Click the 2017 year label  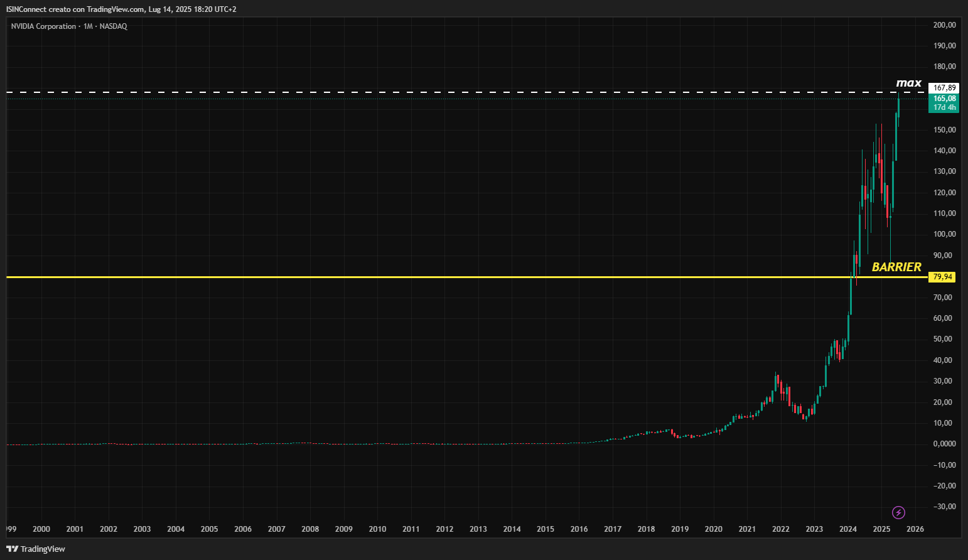pyautogui.click(x=613, y=529)
